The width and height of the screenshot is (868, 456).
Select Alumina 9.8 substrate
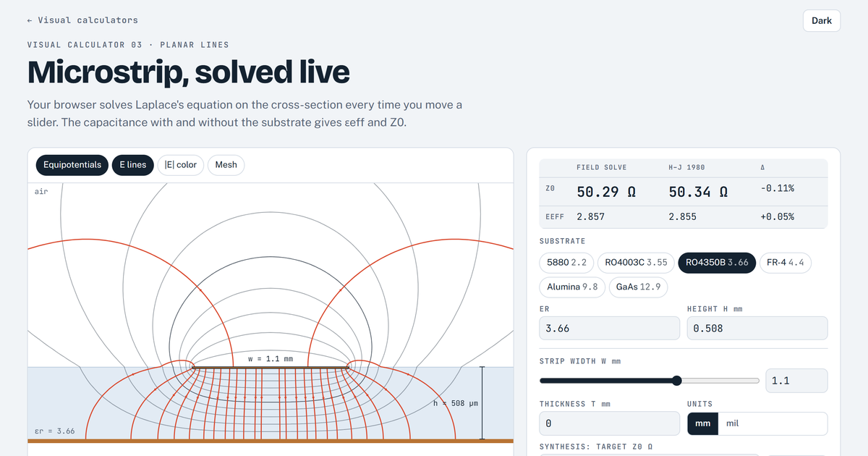click(x=573, y=287)
